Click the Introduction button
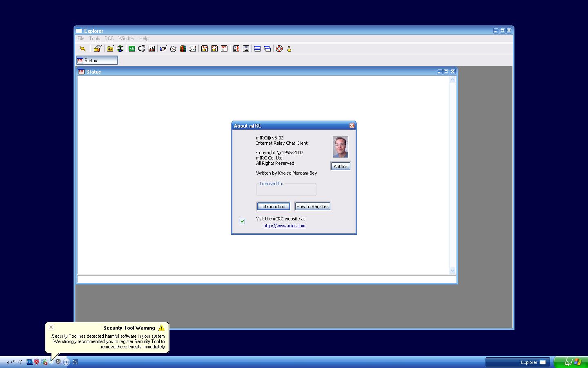 point(273,206)
